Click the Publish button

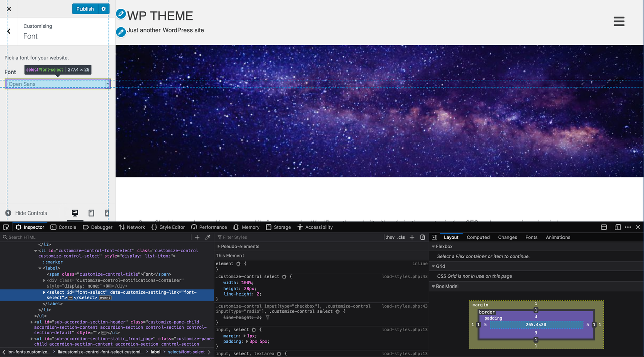click(85, 9)
